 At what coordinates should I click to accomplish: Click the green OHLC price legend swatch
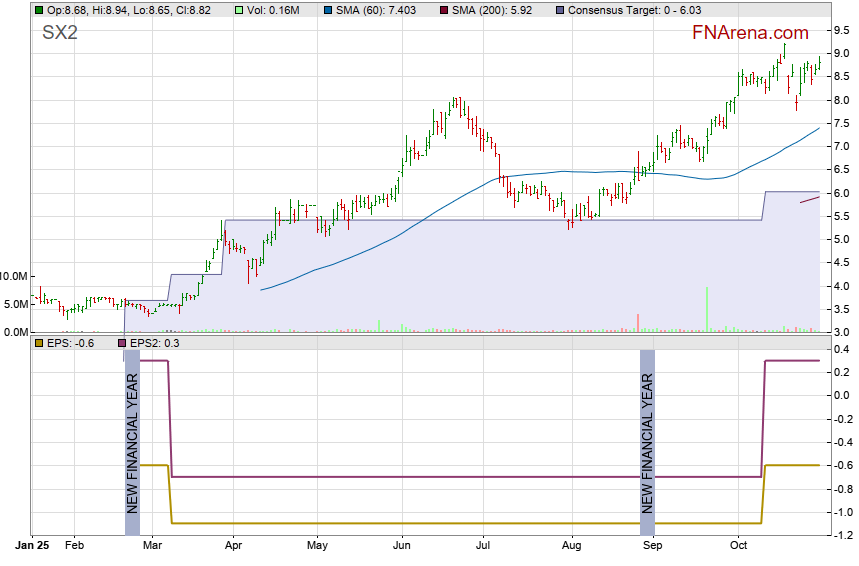pos(38,9)
